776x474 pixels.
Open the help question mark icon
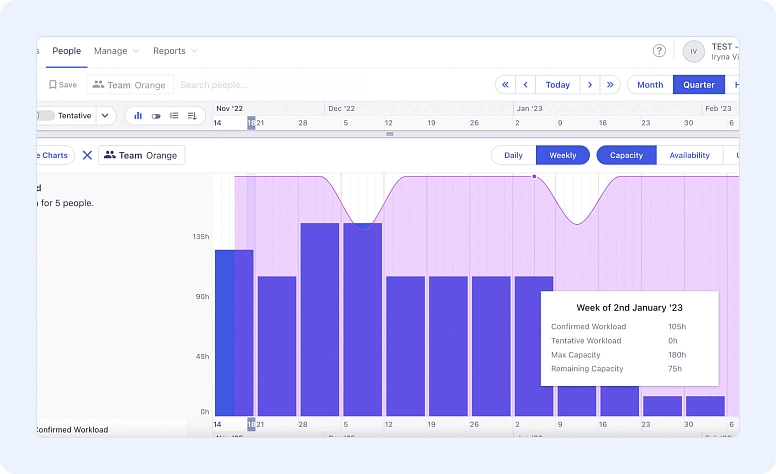(659, 51)
